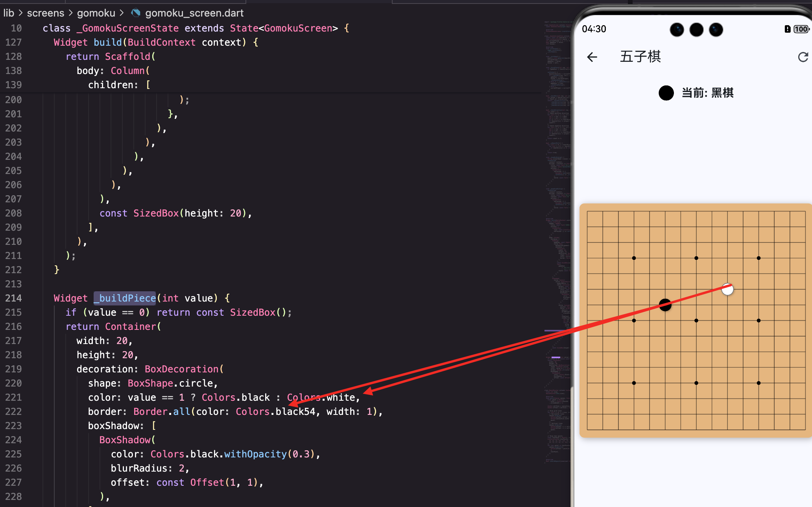Screen dimensions: 812x507
Task: Click the center star point on board
Action: (696, 320)
